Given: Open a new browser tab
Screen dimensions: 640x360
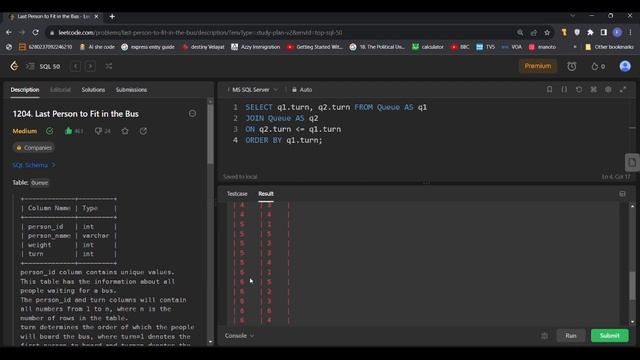Looking at the screenshot, I should 112,16.
